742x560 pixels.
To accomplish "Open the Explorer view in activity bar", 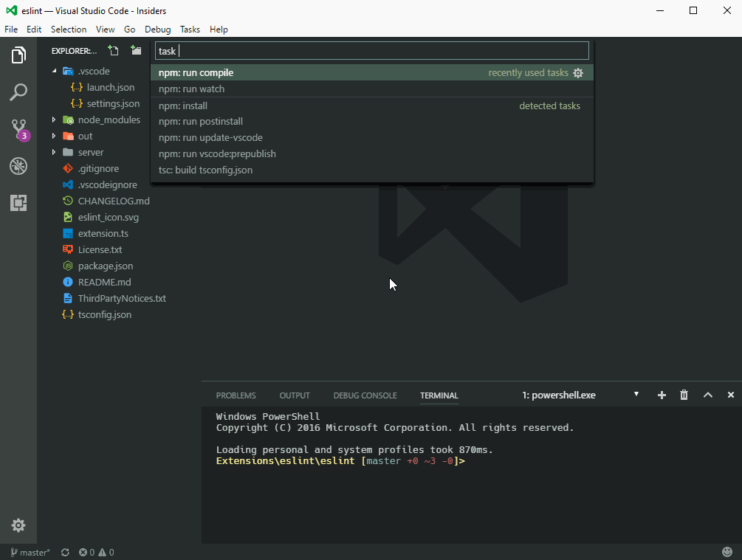I will click(18, 55).
